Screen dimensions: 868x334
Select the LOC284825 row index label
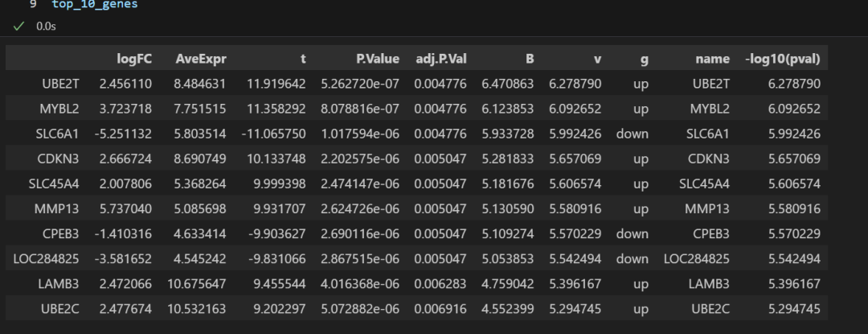click(x=46, y=258)
